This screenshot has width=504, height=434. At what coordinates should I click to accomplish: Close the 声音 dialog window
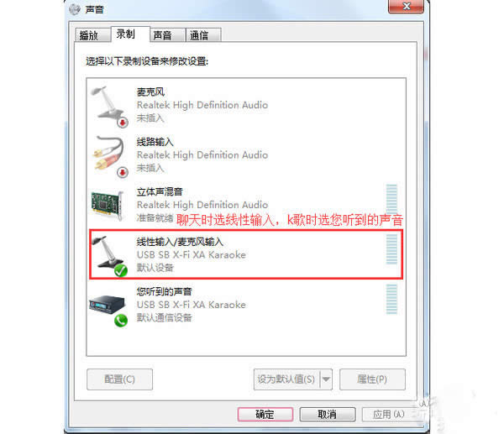coord(406,7)
